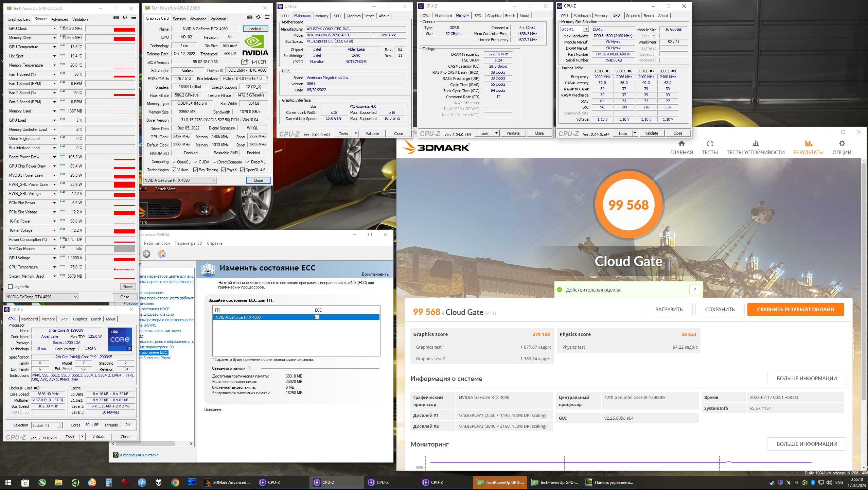Switch to РЕЗУЛЬТАТЫ tab in 3DMark

(x=809, y=148)
